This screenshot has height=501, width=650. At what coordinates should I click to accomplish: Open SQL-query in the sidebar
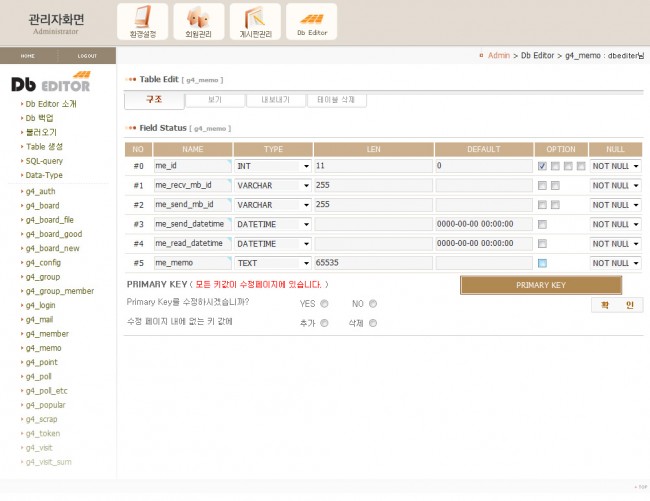[x=44, y=160]
